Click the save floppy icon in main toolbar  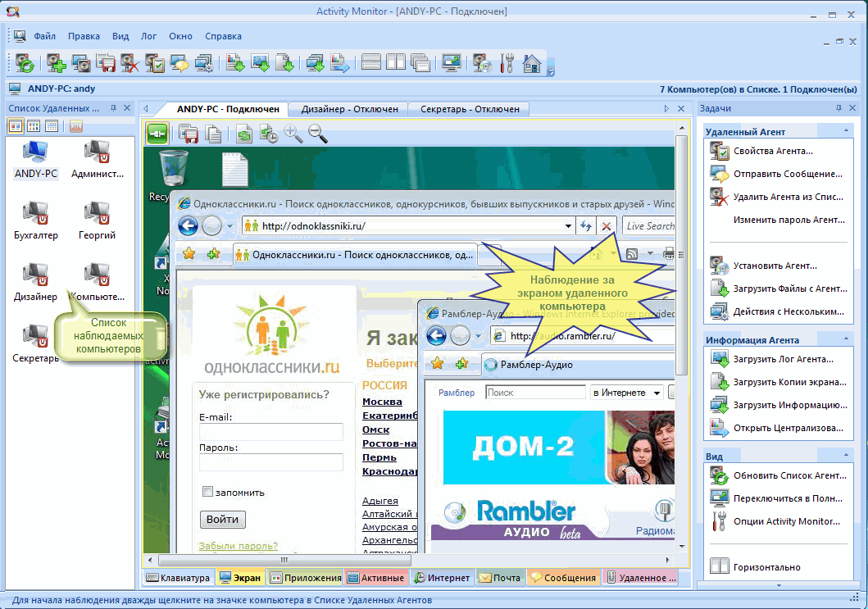point(106,63)
